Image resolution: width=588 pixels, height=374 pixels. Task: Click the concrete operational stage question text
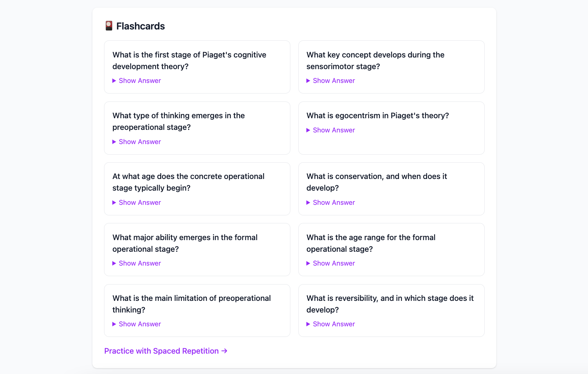188,182
